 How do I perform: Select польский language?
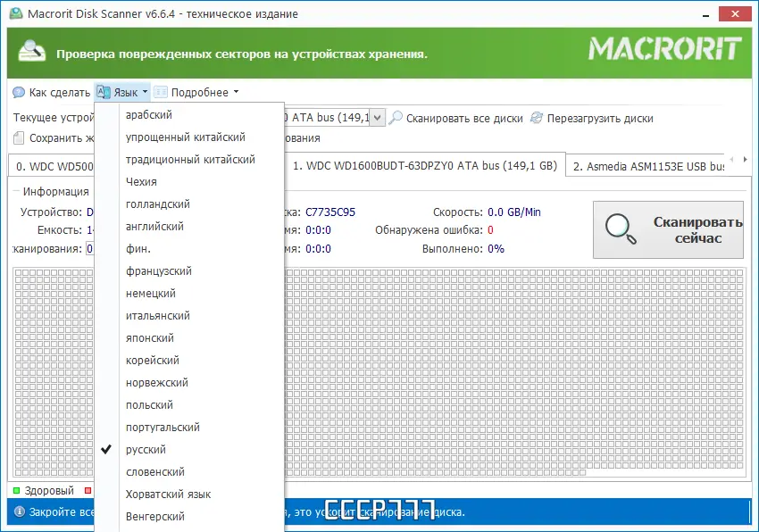click(189, 404)
